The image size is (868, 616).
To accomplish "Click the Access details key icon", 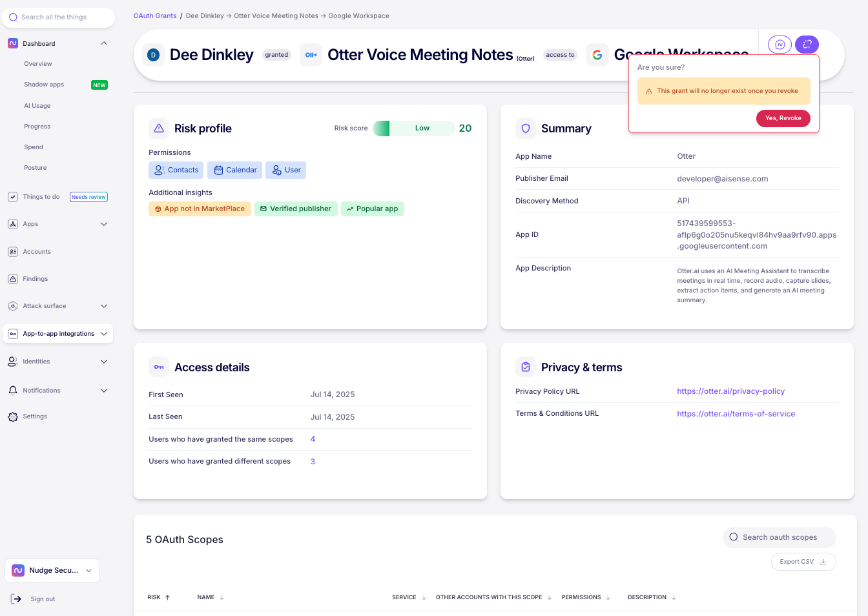I will point(159,367).
